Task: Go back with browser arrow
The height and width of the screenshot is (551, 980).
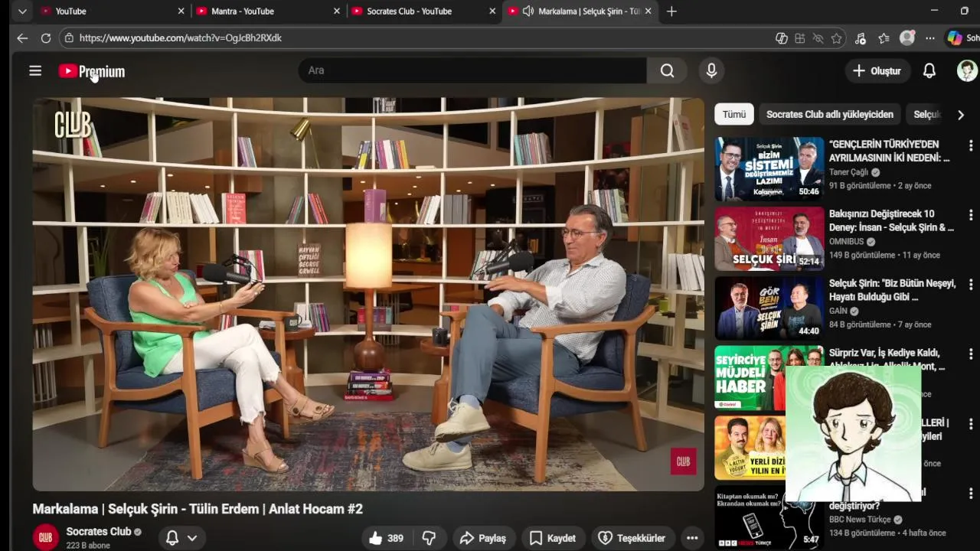Action: point(22,37)
